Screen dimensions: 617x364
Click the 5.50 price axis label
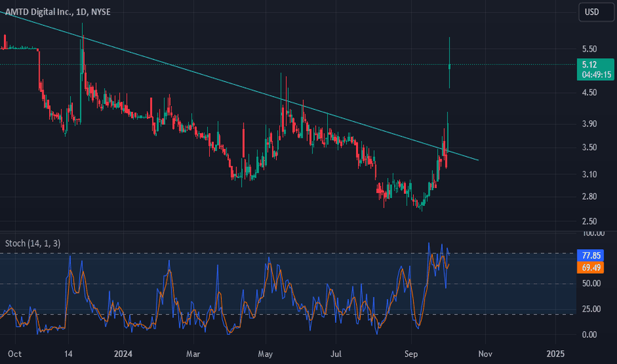pos(589,49)
